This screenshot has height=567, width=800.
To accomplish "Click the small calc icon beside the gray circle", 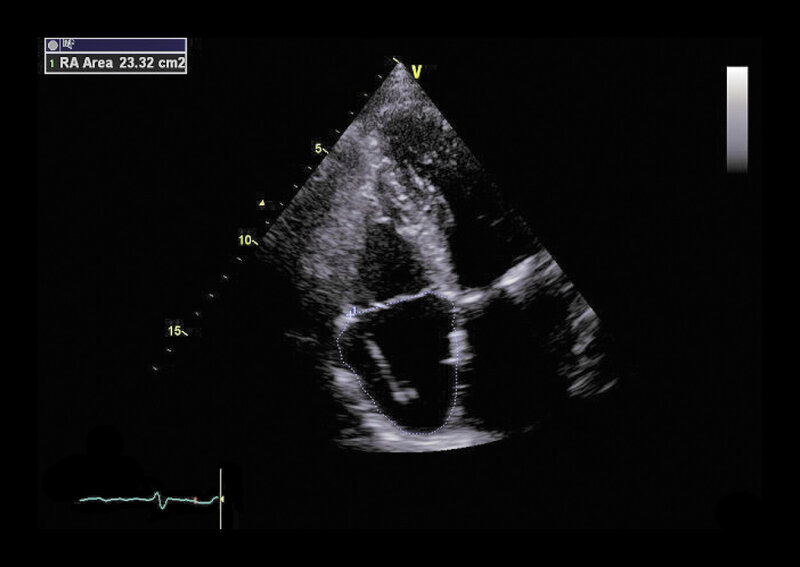I will pyautogui.click(x=68, y=44).
